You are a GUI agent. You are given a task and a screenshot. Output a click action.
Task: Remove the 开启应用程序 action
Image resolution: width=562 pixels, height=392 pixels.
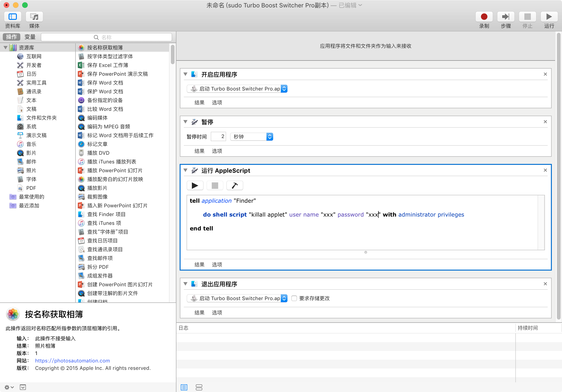click(545, 74)
